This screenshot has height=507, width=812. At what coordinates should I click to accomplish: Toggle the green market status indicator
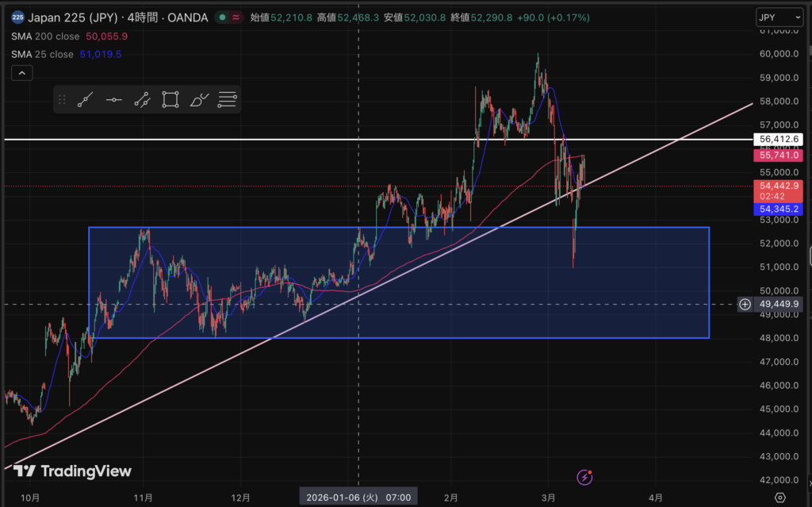(x=223, y=17)
